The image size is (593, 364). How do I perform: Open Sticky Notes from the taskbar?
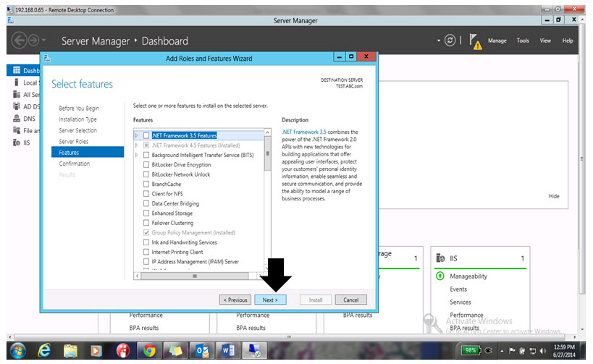(175, 351)
